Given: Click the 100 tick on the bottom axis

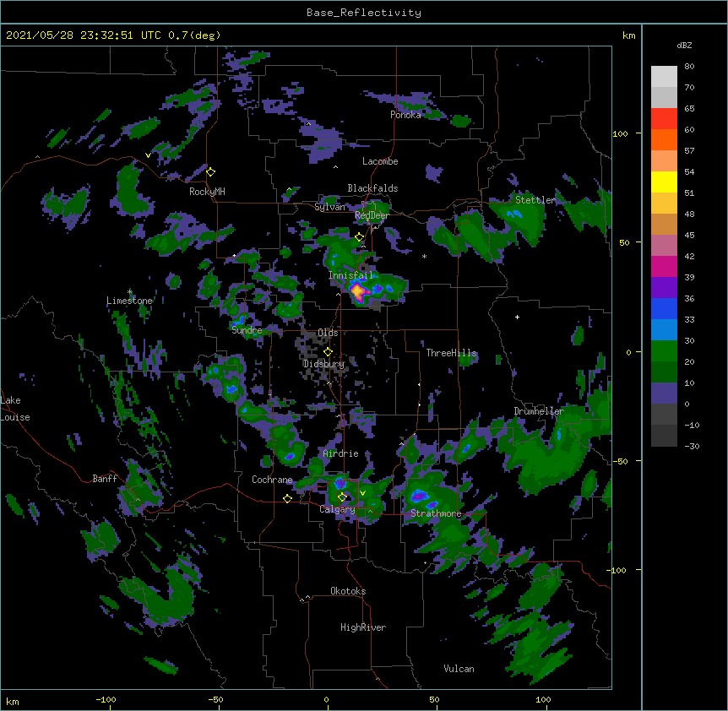Looking at the screenshot, I should point(543,699).
